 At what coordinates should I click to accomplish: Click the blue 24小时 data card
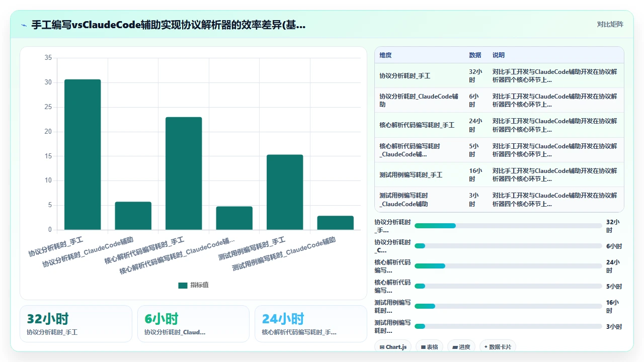point(311,324)
